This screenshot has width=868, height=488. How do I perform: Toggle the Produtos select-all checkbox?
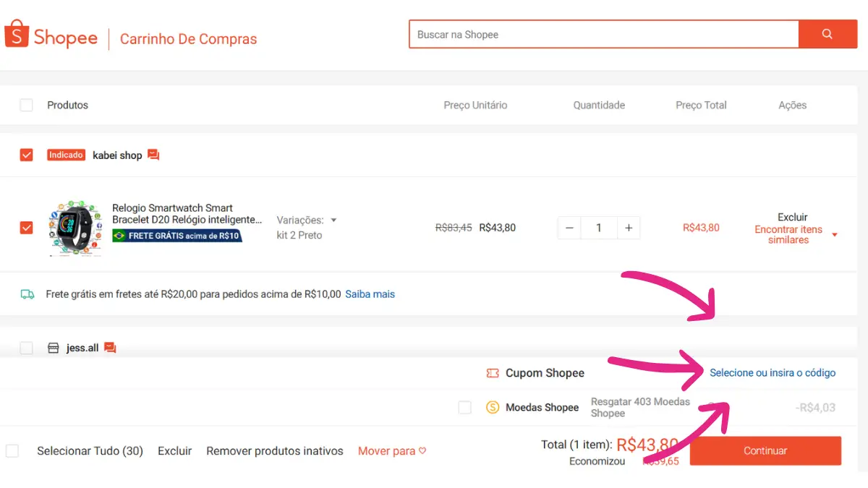(26, 105)
